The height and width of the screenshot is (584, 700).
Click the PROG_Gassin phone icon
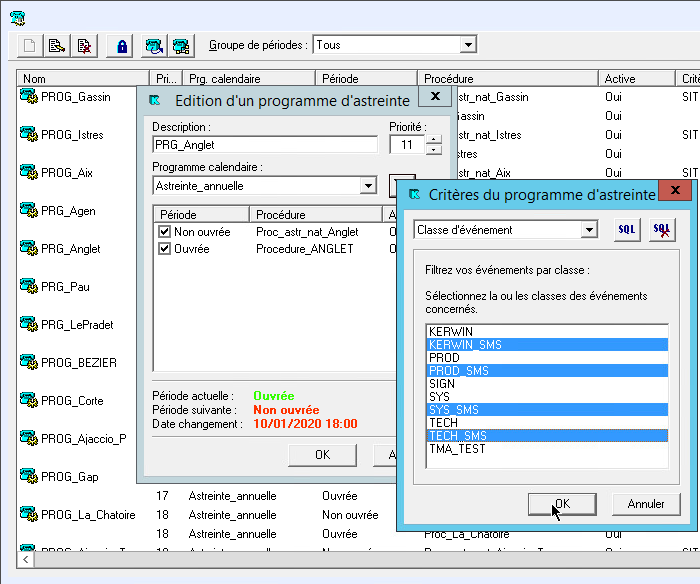[x=28, y=97]
